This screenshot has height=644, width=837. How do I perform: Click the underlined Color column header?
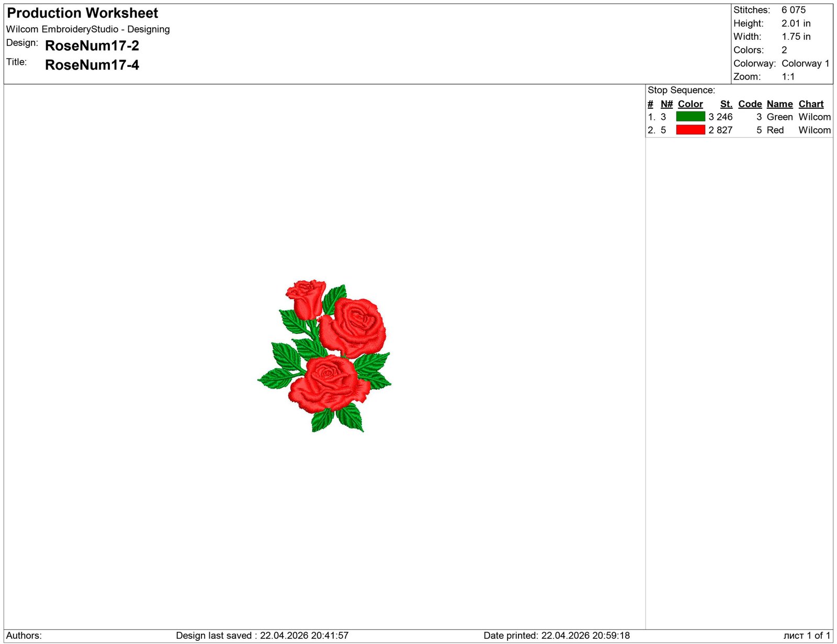pos(690,104)
